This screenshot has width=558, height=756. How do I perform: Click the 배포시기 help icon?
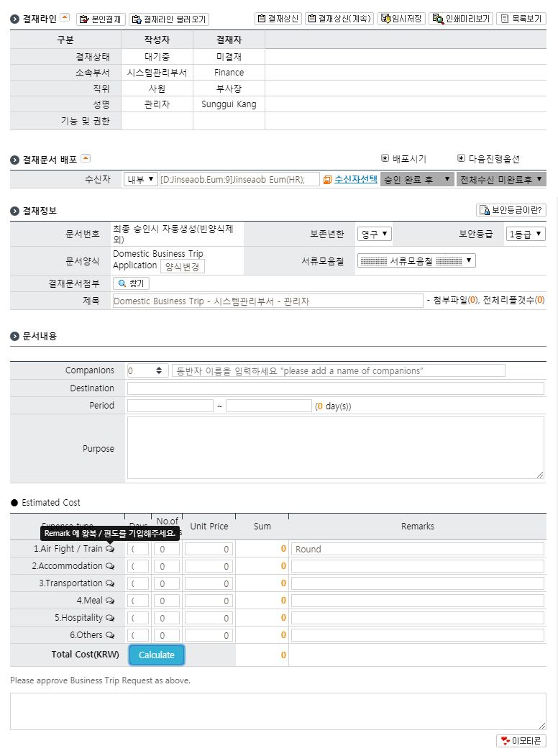pyautogui.click(x=385, y=158)
